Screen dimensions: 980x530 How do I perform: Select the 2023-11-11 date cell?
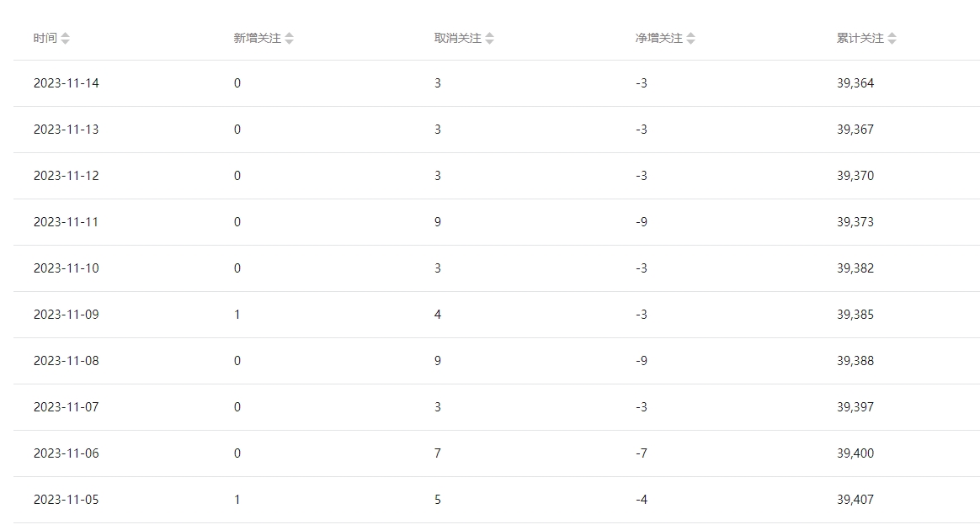[x=66, y=221]
